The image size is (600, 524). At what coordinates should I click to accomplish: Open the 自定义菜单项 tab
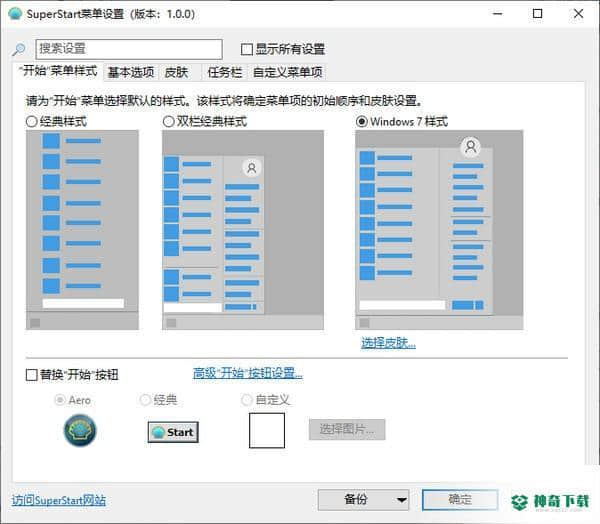pyautogui.click(x=288, y=72)
